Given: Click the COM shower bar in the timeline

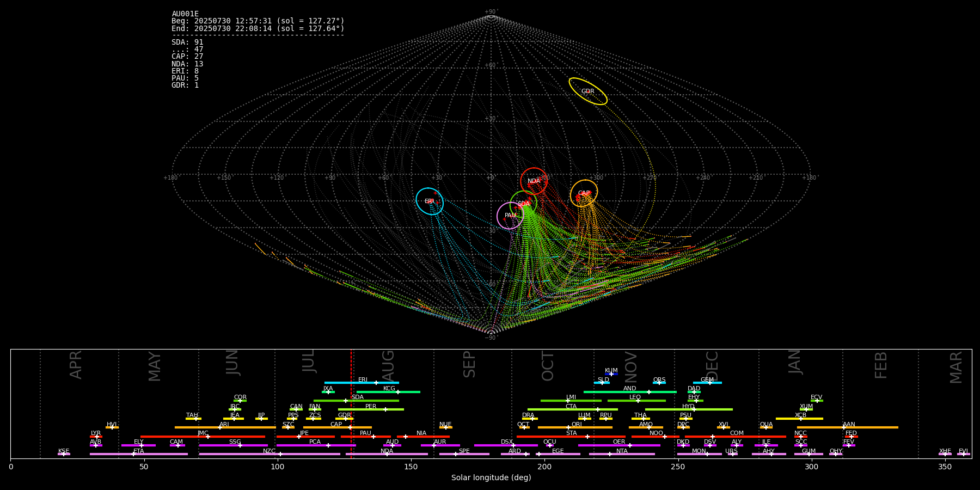Looking at the screenshot, I should (x=736, y=436).
